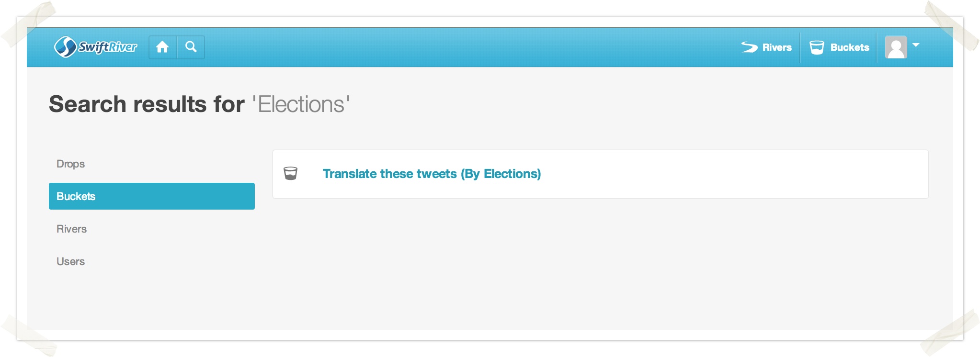
Task: Click the Rivers wave icon in header
Action: pyautogui.click(x=749, y=47)
